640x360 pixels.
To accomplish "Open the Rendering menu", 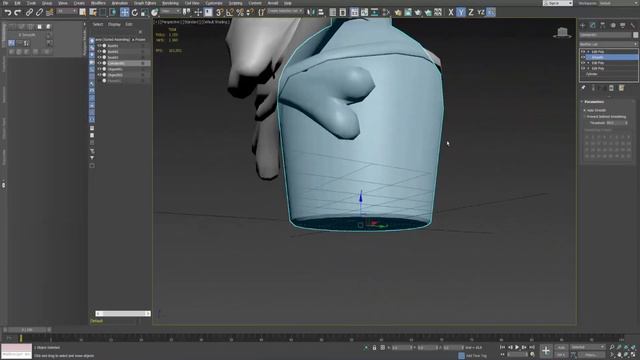I will click(170, 3).
